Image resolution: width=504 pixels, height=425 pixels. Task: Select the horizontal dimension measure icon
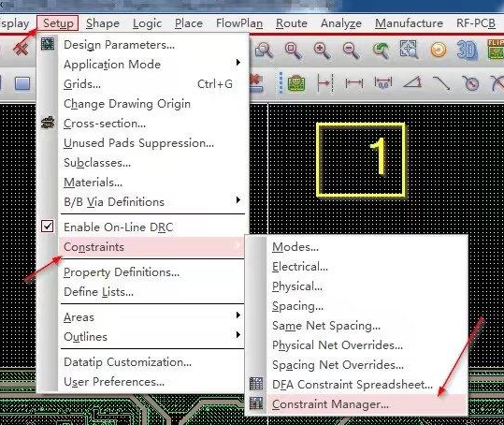pyautogui.click(x=353, y=83)
